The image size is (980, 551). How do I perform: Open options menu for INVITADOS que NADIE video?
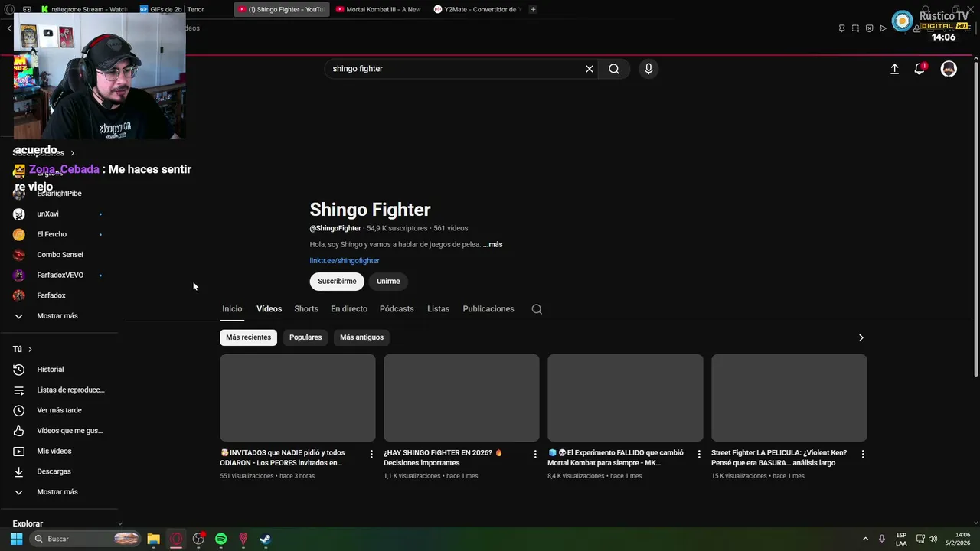tap(371, 454)
